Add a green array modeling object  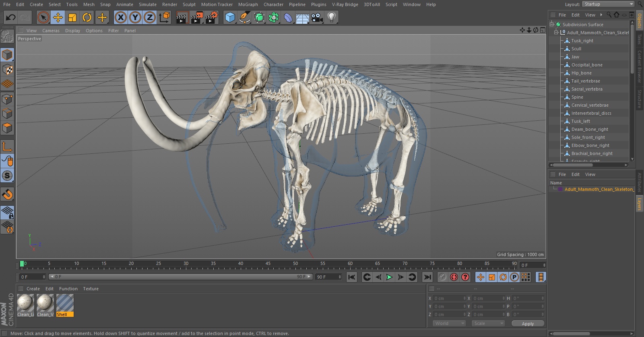(x=274, y=17)
